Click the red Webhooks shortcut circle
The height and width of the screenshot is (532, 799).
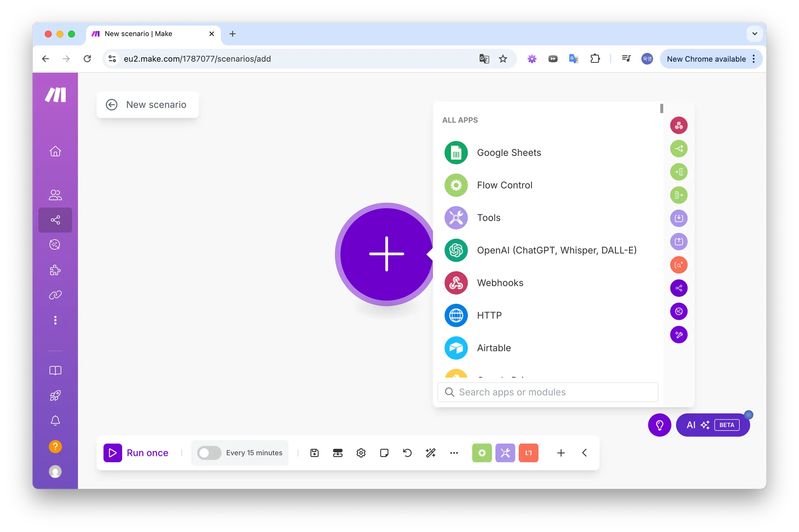pyautogui.click(x=679, y=125)
